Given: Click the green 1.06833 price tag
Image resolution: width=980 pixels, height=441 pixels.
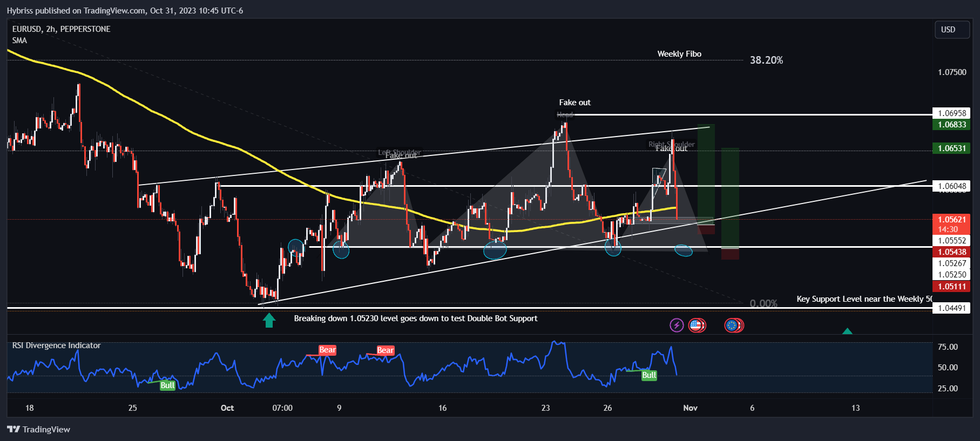Looking at the screenshot, I should tap(951, 125).
